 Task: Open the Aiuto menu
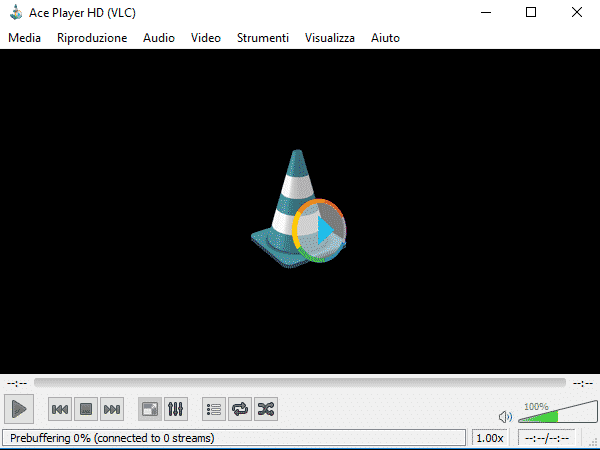385,38
